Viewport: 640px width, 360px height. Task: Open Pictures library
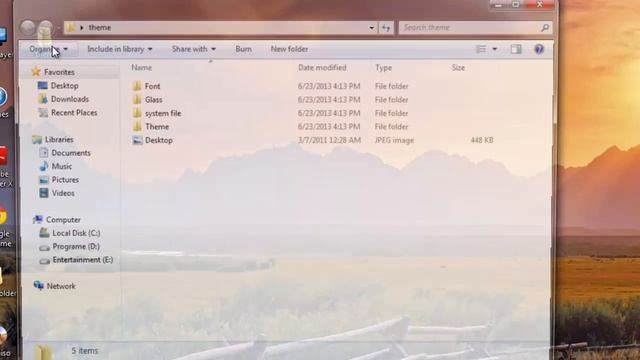point(65,180)
